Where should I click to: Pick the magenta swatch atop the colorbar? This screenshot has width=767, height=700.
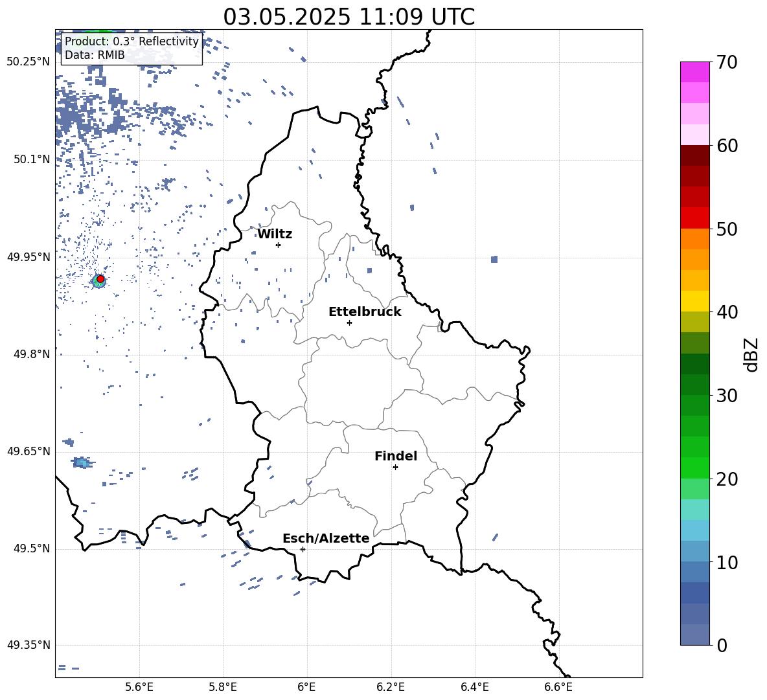point(694,73)
